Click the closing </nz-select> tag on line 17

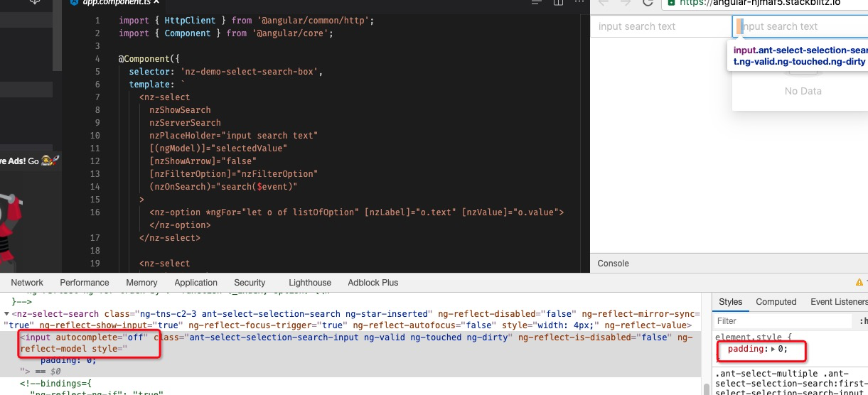click(170, 238)
